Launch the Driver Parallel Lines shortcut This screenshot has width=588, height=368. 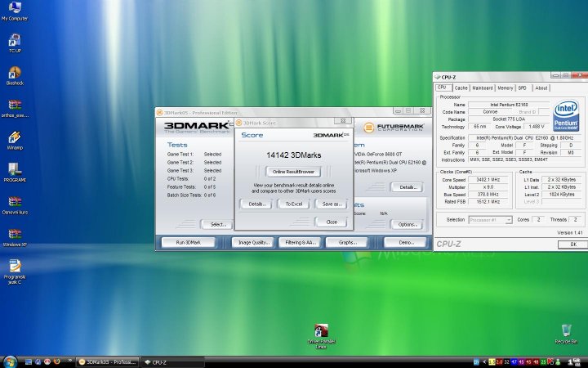click(322, 336)
